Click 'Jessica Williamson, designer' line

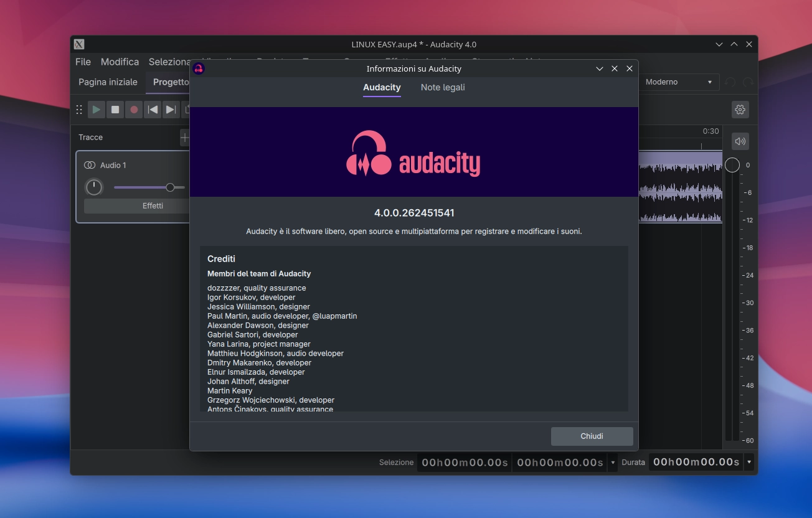[258, 307]
